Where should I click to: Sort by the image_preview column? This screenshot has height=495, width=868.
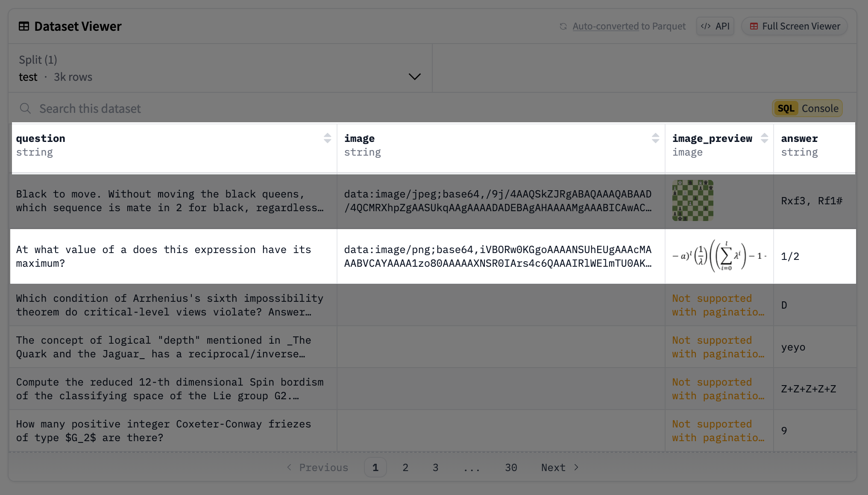tap(764, 138)
